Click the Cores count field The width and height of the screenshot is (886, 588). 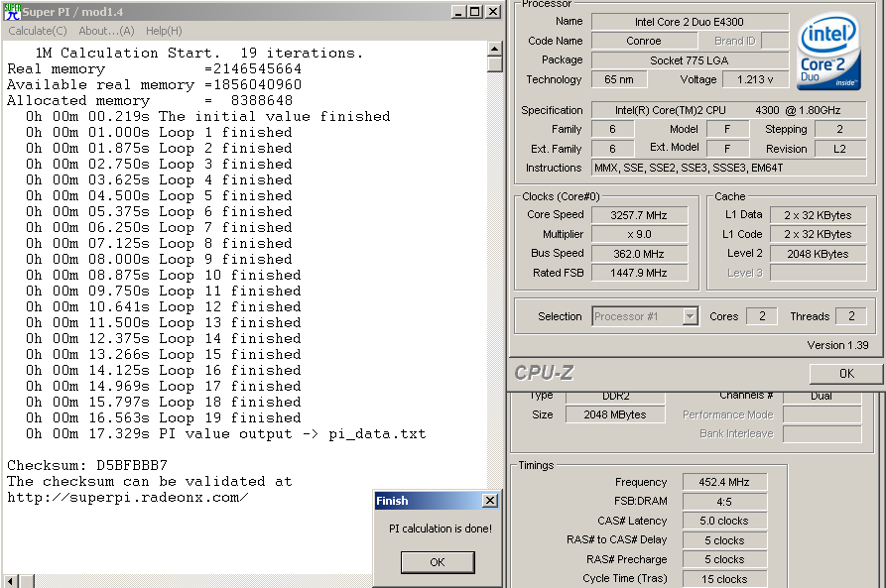762,316
